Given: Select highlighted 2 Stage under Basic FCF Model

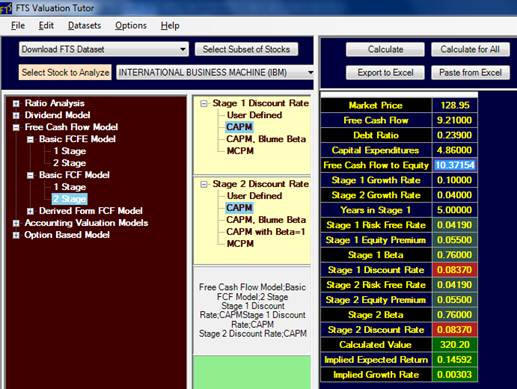Looking at the screenshot, I should coord(70,199).
